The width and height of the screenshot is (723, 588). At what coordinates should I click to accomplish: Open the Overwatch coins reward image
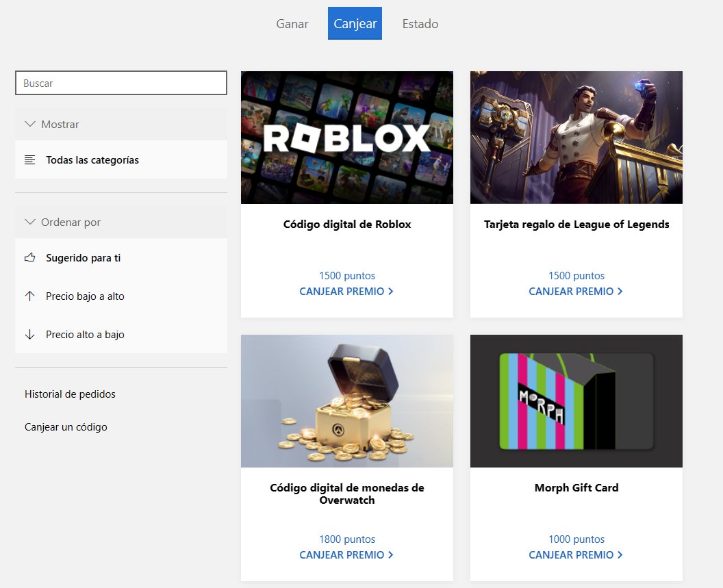[x=346, y=400]
